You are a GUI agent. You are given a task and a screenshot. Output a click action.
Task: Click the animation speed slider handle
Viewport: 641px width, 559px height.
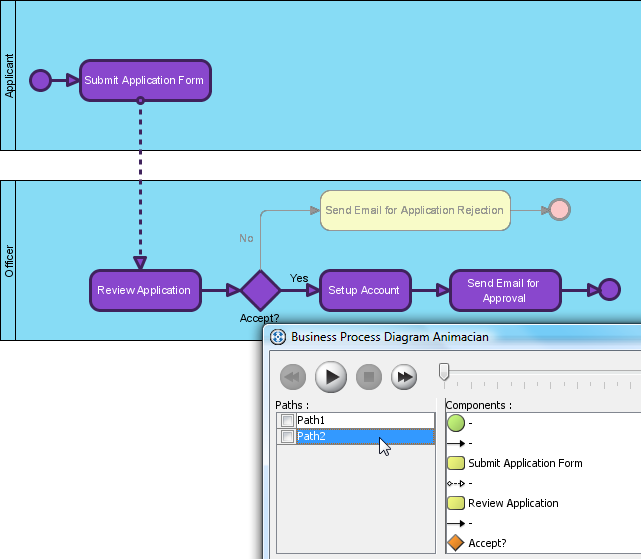tap(444, 372)
